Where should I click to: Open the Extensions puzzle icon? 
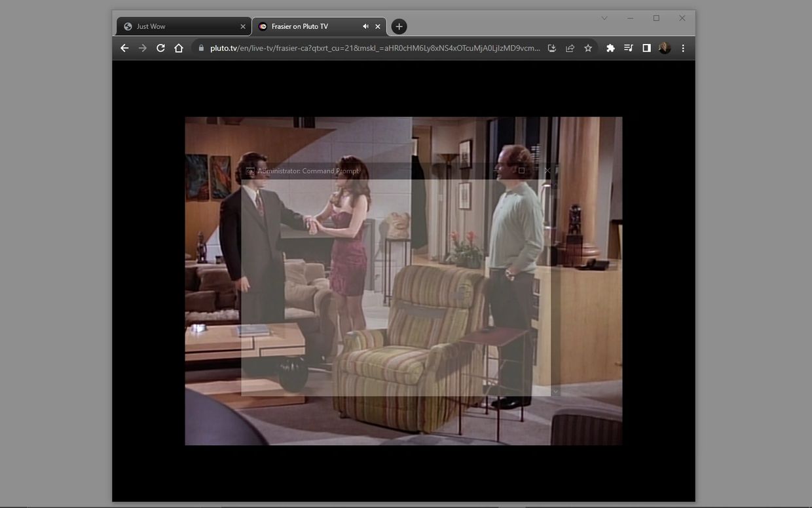(610, 48)
